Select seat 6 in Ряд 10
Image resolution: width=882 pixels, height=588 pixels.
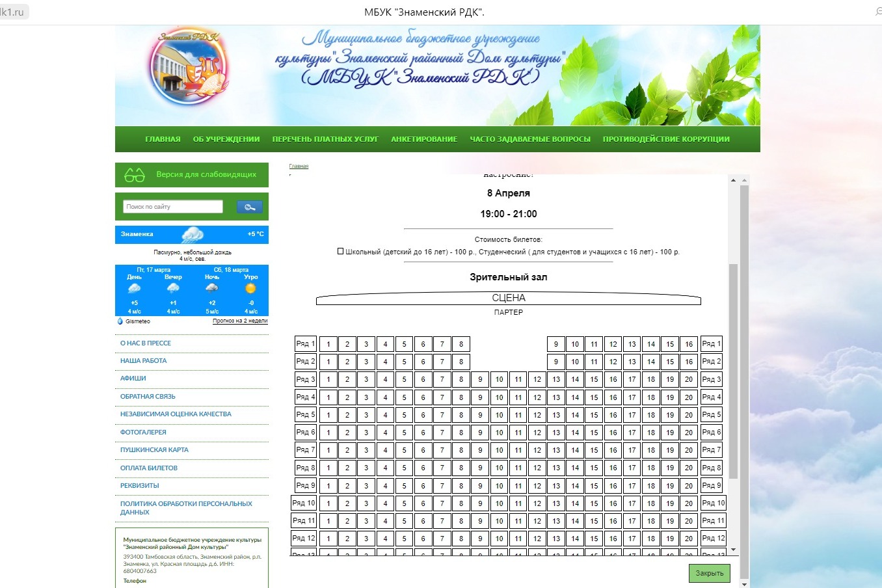423,503
